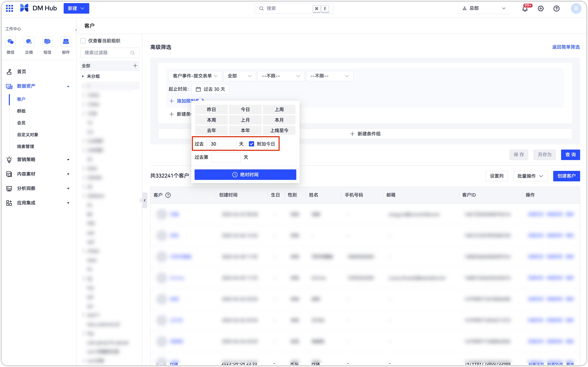
Task: Click the 搜索过滤器 input field
Action: point(110,53)
